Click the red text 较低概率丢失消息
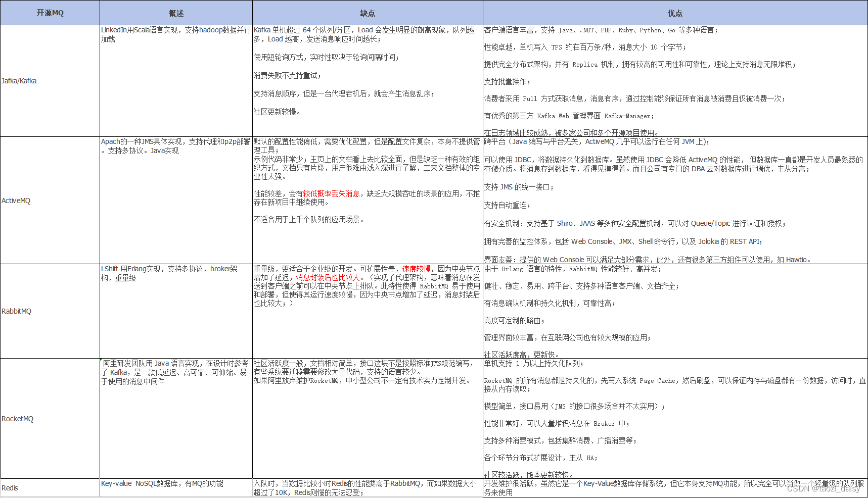 pos(332,193)
